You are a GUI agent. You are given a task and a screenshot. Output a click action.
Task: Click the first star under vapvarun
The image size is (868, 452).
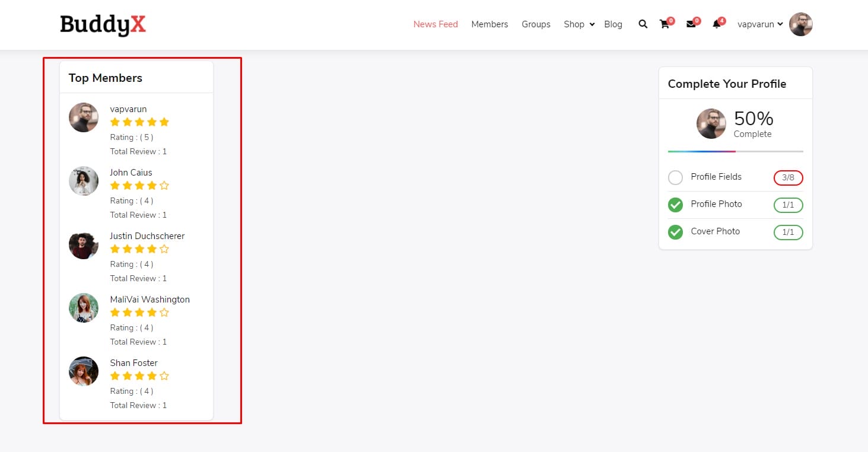[x=115, y=122]
